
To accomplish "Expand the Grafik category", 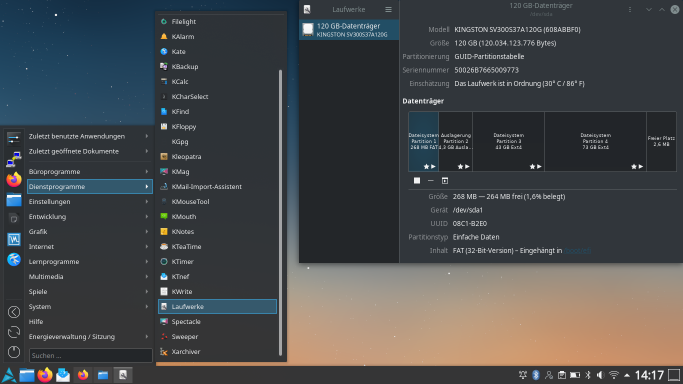I will [90, 232].
